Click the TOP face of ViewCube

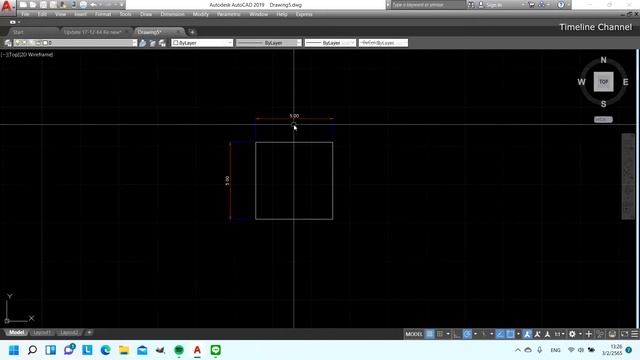click(603, 82)
